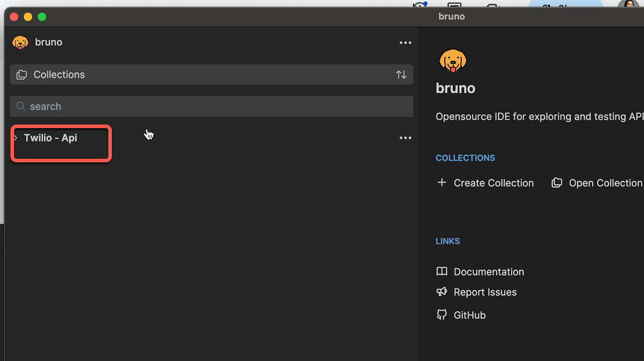Click the large bruno heading on the welcome page
644x361 pixels.
pyautogui.click(x=456, y=88)
